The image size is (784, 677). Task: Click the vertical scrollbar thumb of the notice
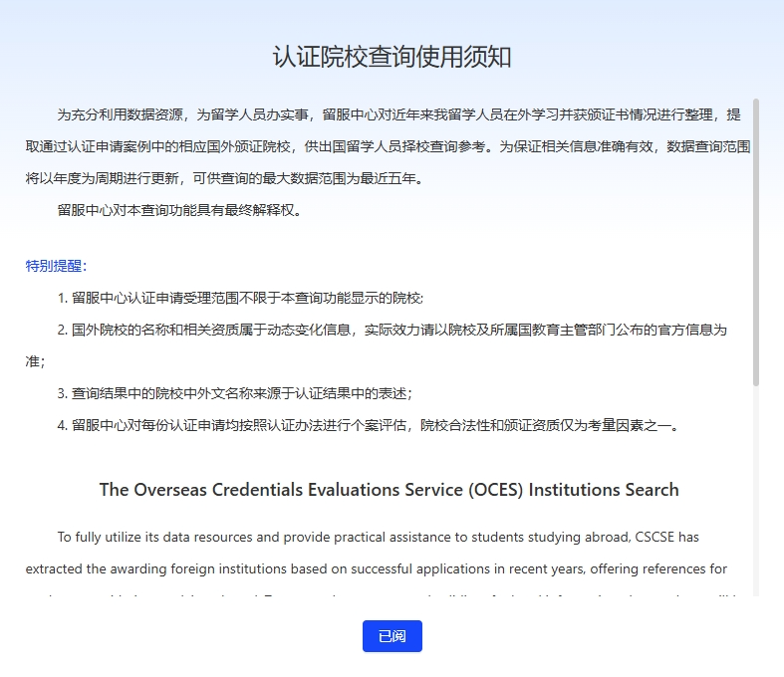(x=756, y=239)
